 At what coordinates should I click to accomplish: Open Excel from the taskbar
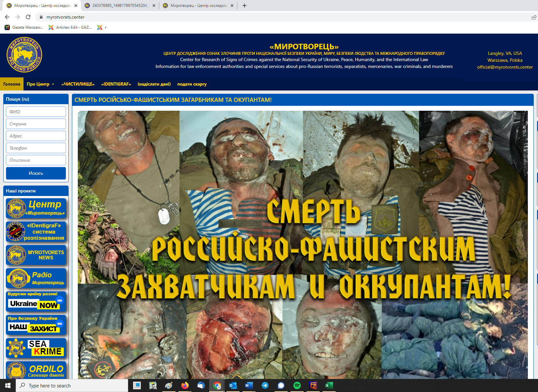point(329,385)
